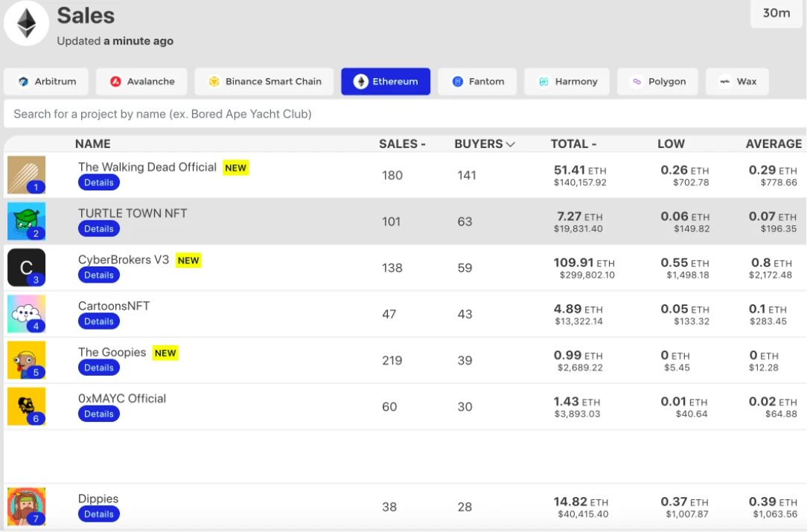Screen dimensions: 807x532
Task: Click The Goopies yellow character icon
Action: tap(26, 360)
